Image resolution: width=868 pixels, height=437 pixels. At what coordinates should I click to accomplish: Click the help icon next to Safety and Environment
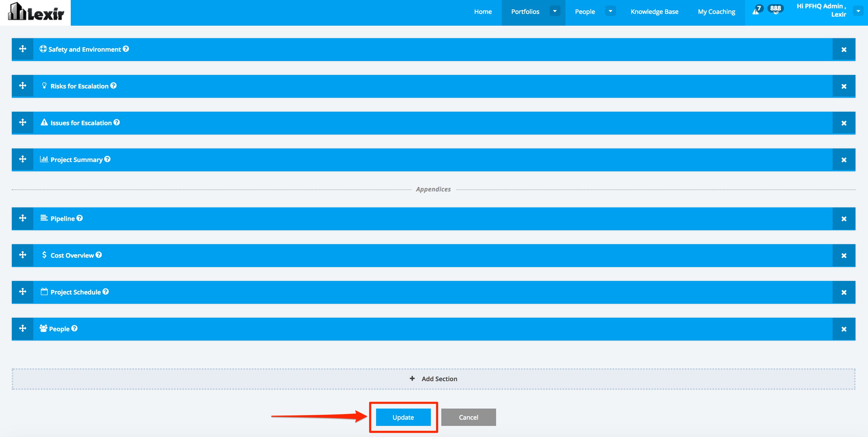click(x=126, y=49)
